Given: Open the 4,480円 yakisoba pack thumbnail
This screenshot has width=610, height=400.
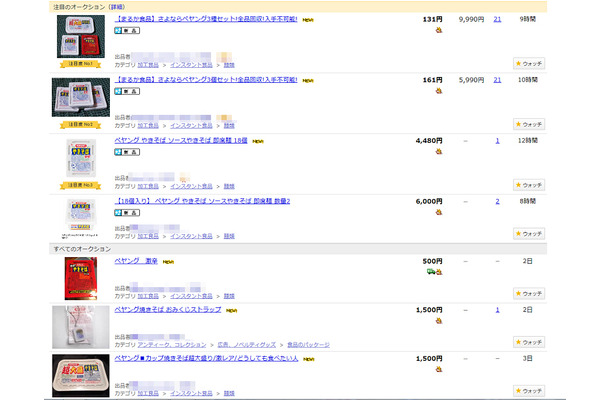Looking at the screenshot, I should coord(81,158).
